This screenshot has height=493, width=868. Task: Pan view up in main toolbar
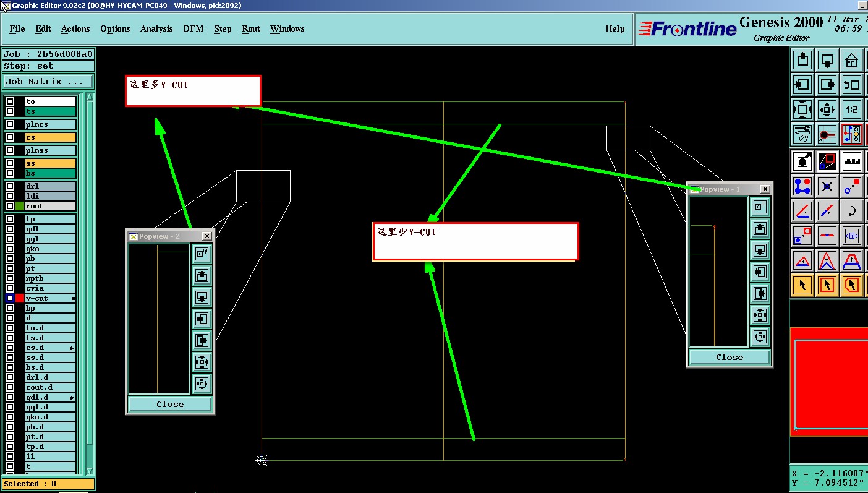802,59
